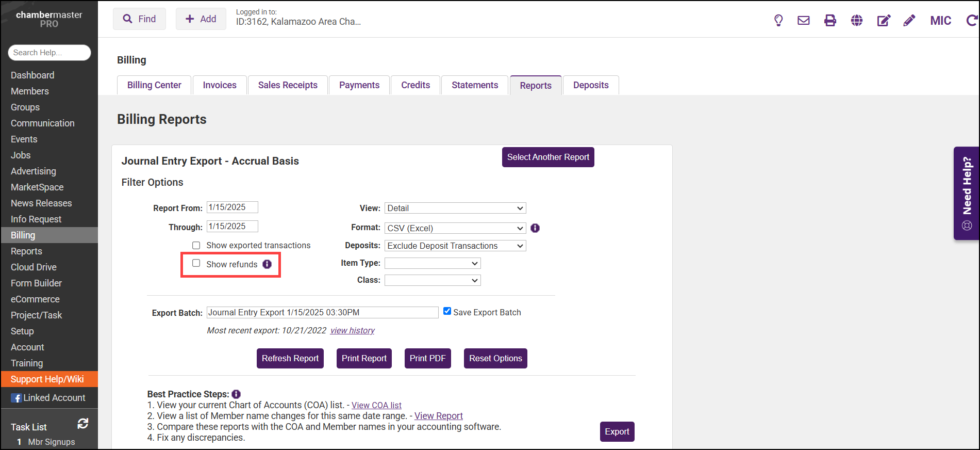Open the Deposits tab
This screenshot has width=980, height=450.
pos(591,85)
